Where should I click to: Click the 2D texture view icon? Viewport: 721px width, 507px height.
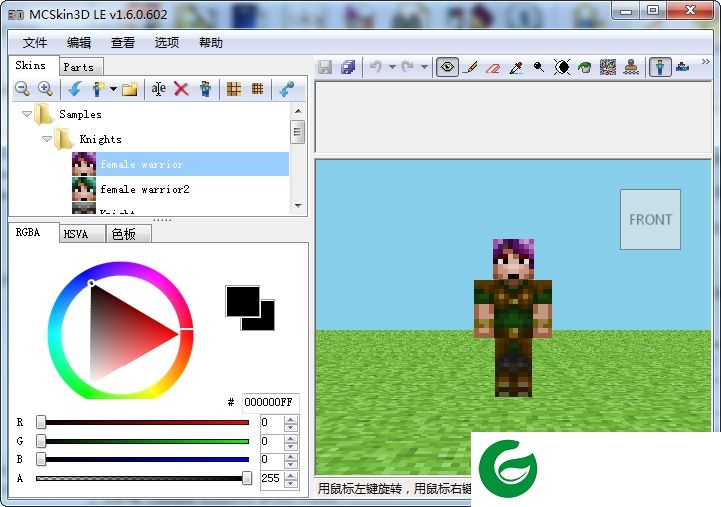click(x=682, y=67)
